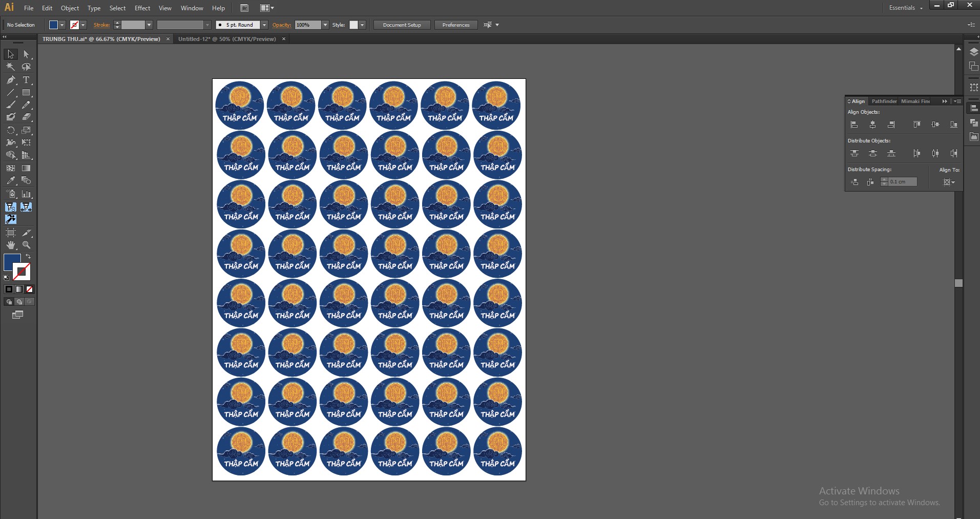This screenshot has width=980, height=519.
Task: Click the blue Fill color swatch
Action: tap(12, 262)
